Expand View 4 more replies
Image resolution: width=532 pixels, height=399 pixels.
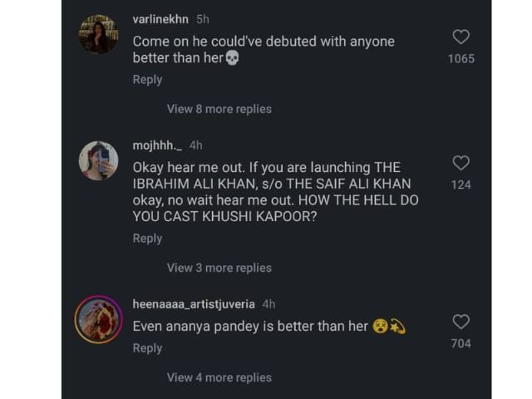(x=219, y=377)
